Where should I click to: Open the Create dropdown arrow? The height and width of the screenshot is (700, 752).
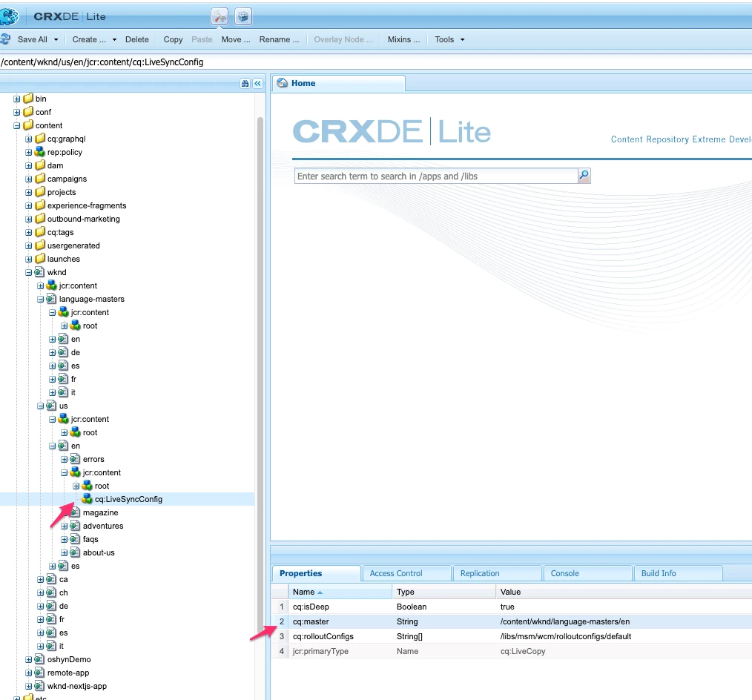click(115, 40)
